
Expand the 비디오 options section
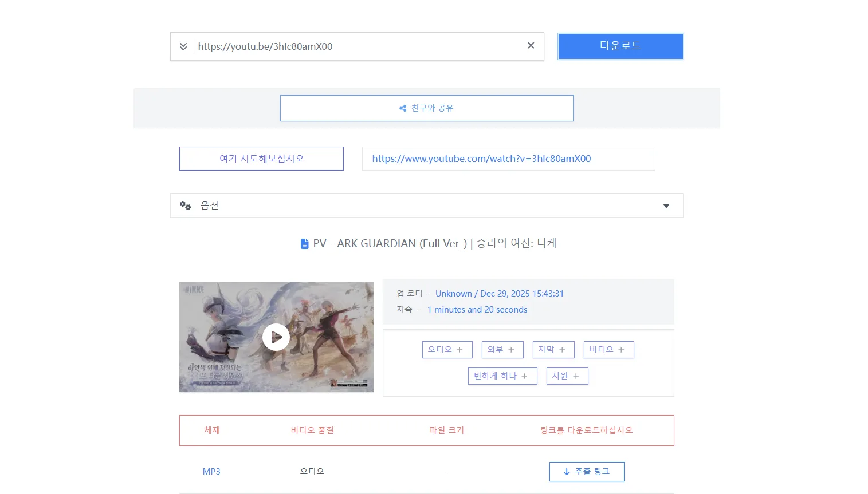point(608,349)
